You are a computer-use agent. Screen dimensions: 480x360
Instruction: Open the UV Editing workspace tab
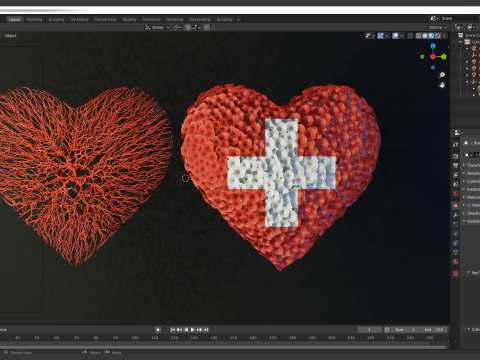point(79,19)
